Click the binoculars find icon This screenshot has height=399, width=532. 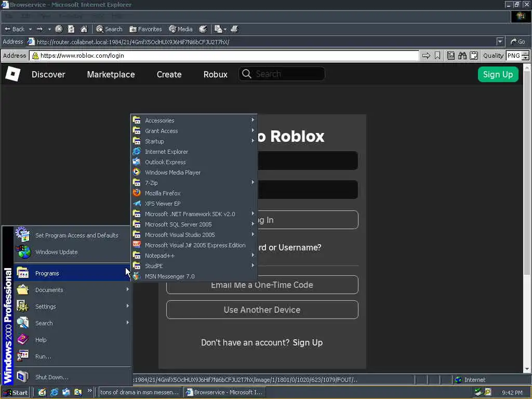click(462, 56)
